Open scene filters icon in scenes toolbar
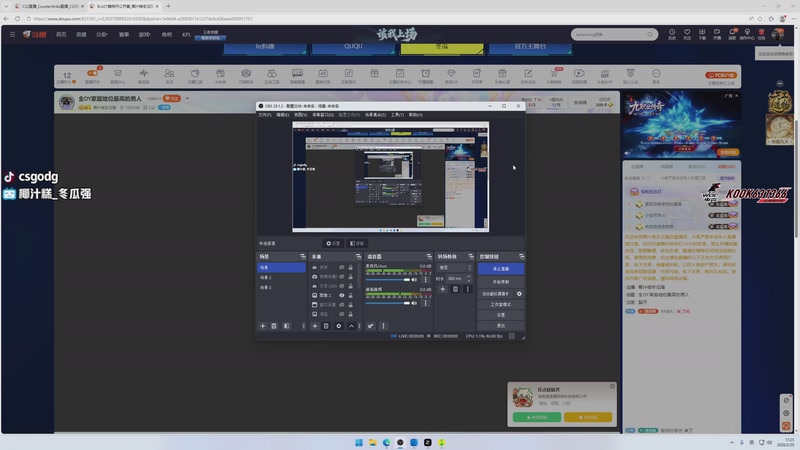This screenshot has height=450, width=800. (286, 326)
